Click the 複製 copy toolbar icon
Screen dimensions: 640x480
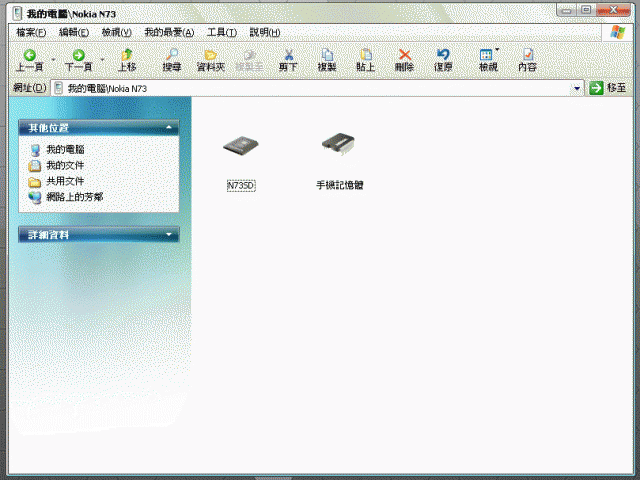click(327, 55)
